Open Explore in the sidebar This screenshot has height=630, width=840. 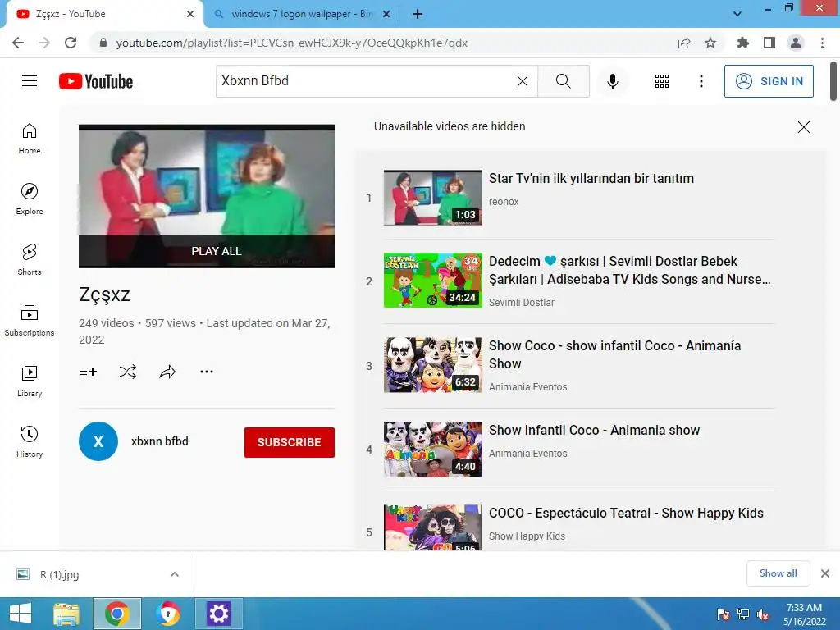(30, 199)
